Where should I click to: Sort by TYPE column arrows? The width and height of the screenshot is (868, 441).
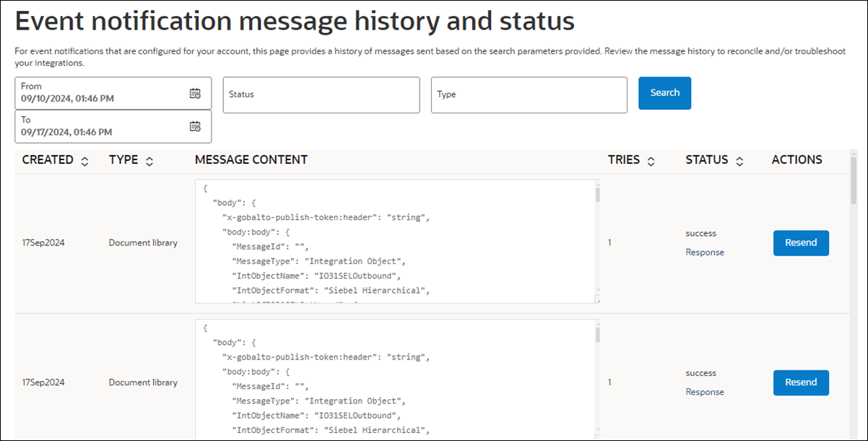pyautogui.click(x=149, y=161)
